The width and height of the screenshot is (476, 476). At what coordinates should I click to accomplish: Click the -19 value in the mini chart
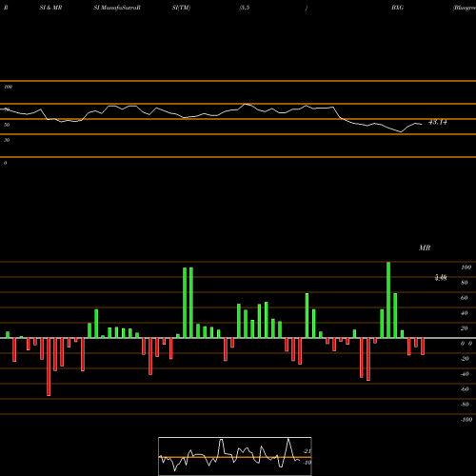coord(307,463)
